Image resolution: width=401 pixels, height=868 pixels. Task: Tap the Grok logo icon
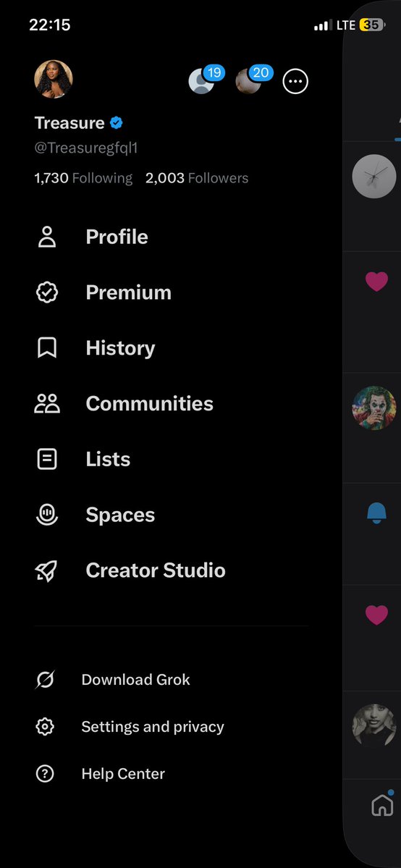(45, 679)
